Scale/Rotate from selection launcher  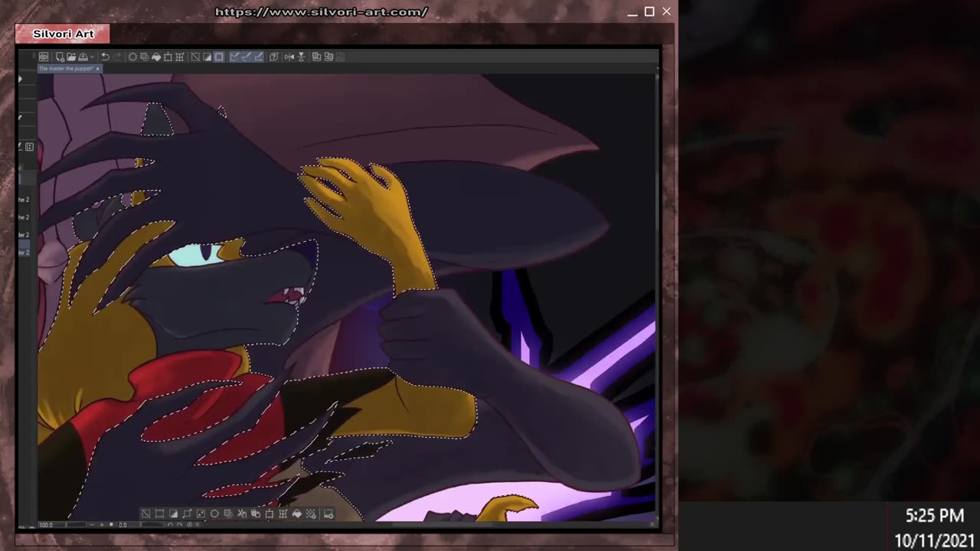269,514
